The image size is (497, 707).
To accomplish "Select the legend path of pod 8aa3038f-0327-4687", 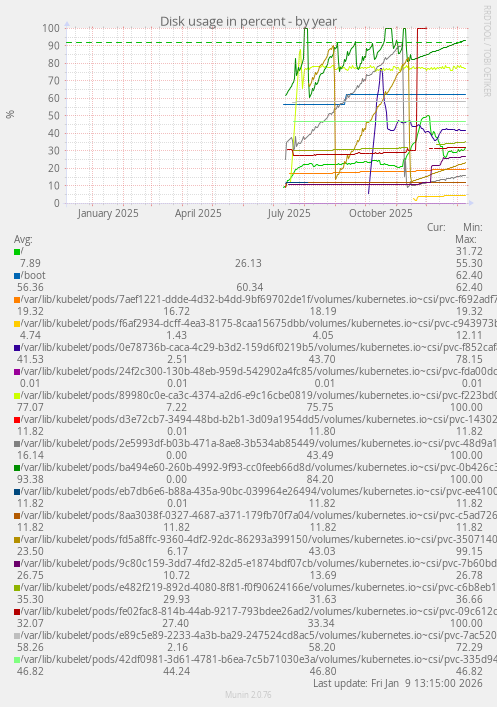I will click(x=259, y=515).
